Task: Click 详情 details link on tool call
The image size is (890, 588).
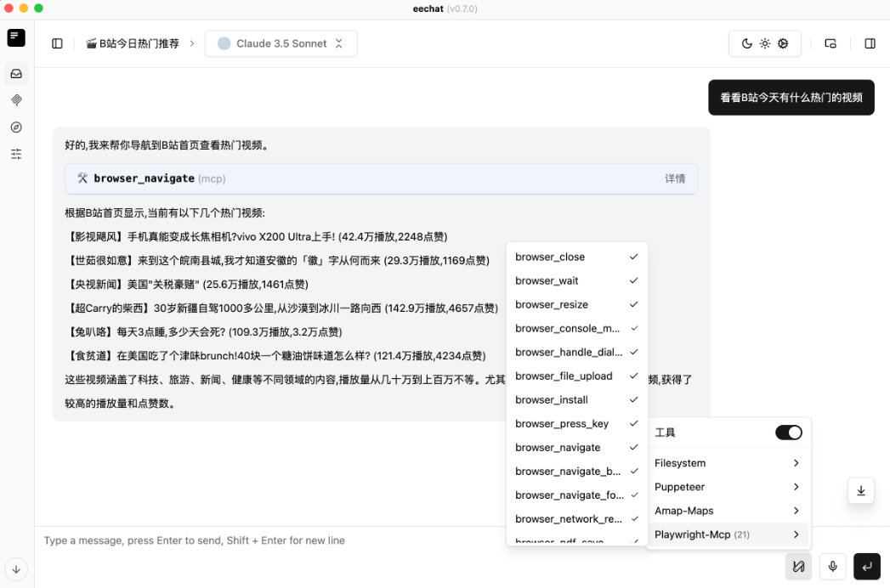Action: pos(675,178)
